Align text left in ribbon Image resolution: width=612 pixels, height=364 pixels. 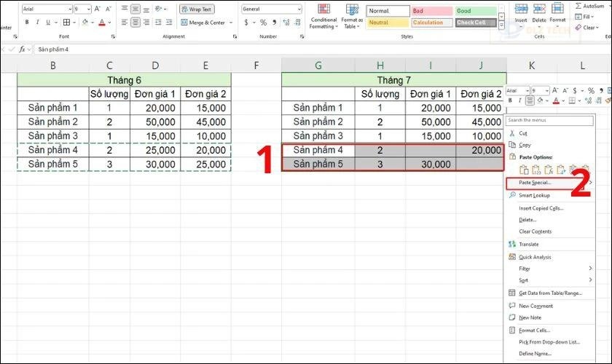[x=125, y=23]
